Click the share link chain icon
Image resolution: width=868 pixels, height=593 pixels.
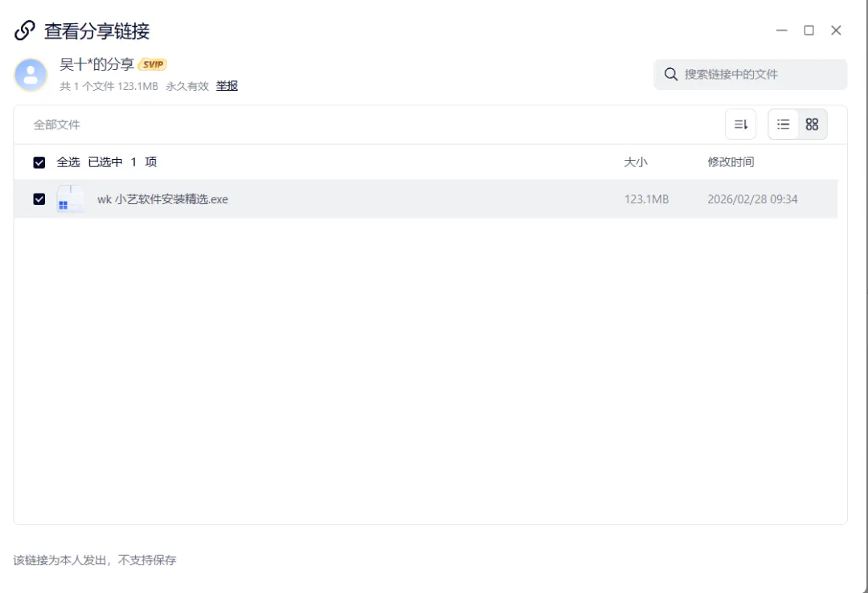(25, 31)
